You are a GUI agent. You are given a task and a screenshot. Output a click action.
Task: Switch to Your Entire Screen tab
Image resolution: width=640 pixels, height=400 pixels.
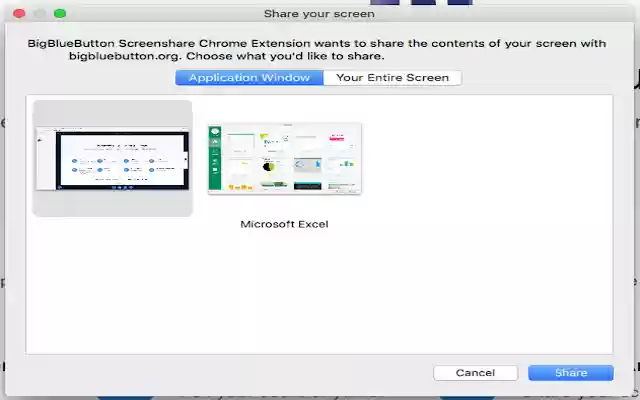click(392, 78)
